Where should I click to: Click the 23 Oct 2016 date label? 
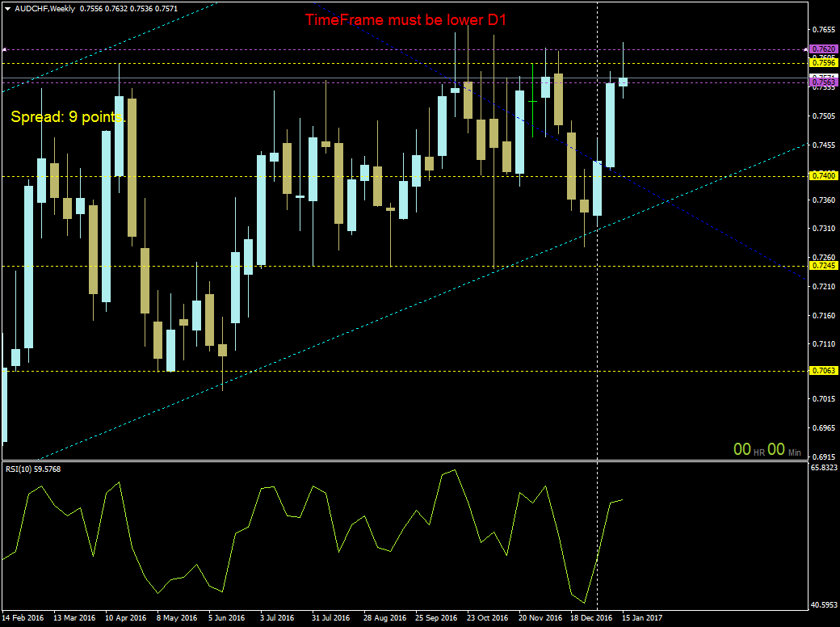point(488,618)
